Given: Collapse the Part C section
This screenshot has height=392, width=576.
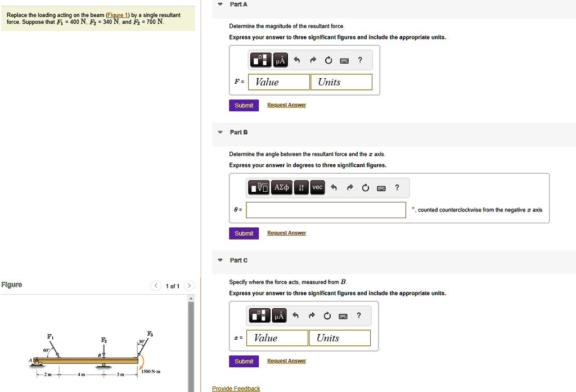Looking at the screenshot, I should (x=219, y=260).
